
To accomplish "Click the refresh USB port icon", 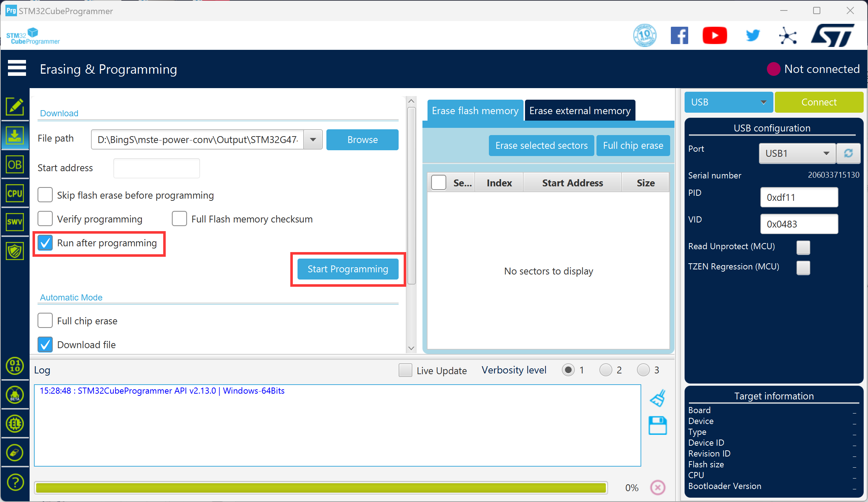I will tap(848, 153).
